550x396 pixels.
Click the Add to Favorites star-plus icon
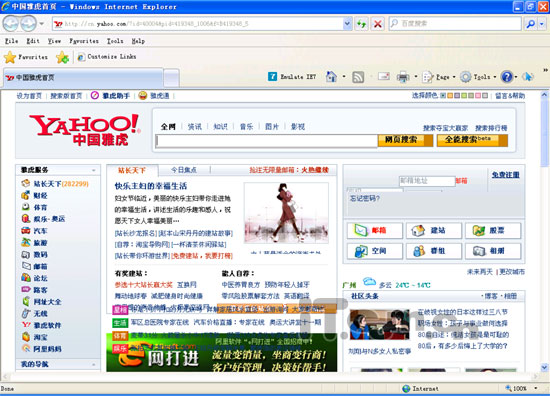[x=62, y=57]
